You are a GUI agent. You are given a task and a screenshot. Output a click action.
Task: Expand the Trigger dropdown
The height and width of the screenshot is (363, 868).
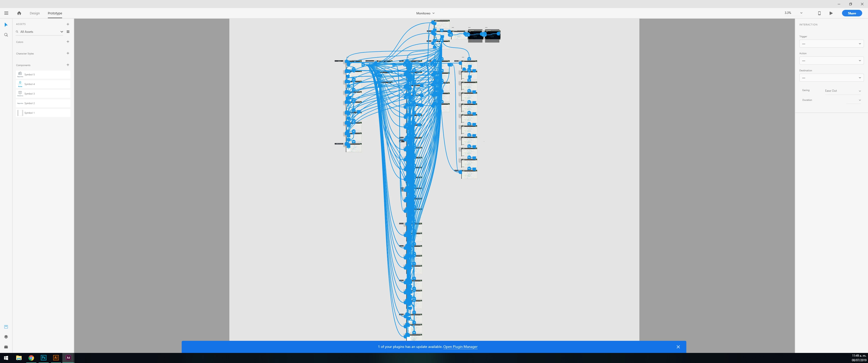(x=831, y=44)
